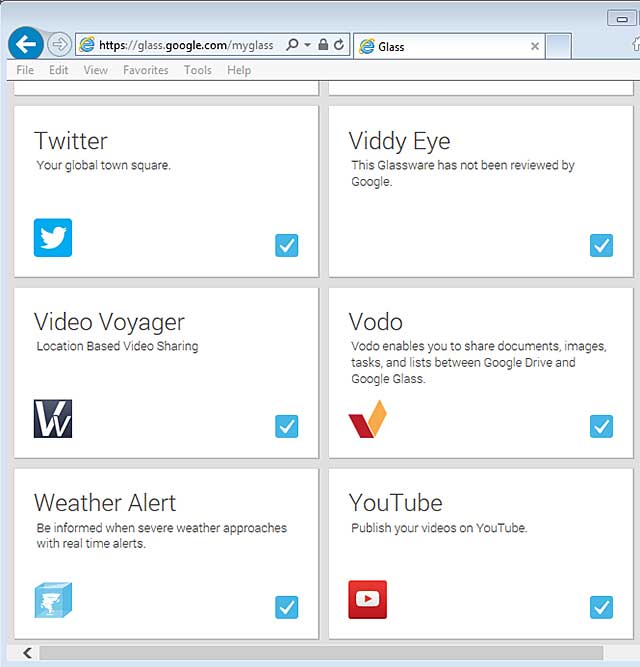Click the Weather Alert tornado cube icon

click(x=53, y=600)
